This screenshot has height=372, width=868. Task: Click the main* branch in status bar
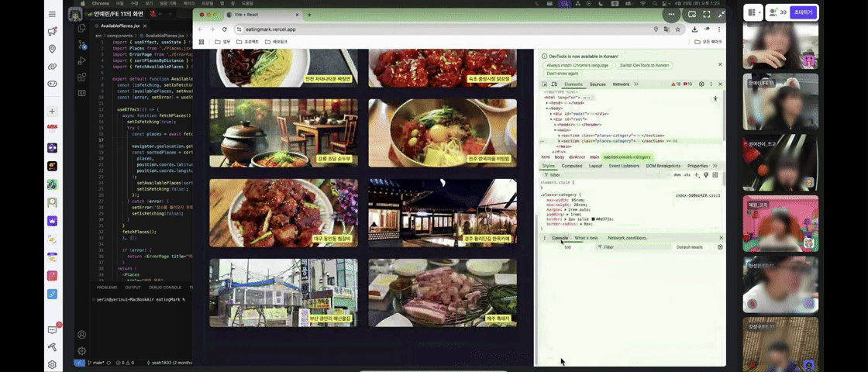click(96, 363)
